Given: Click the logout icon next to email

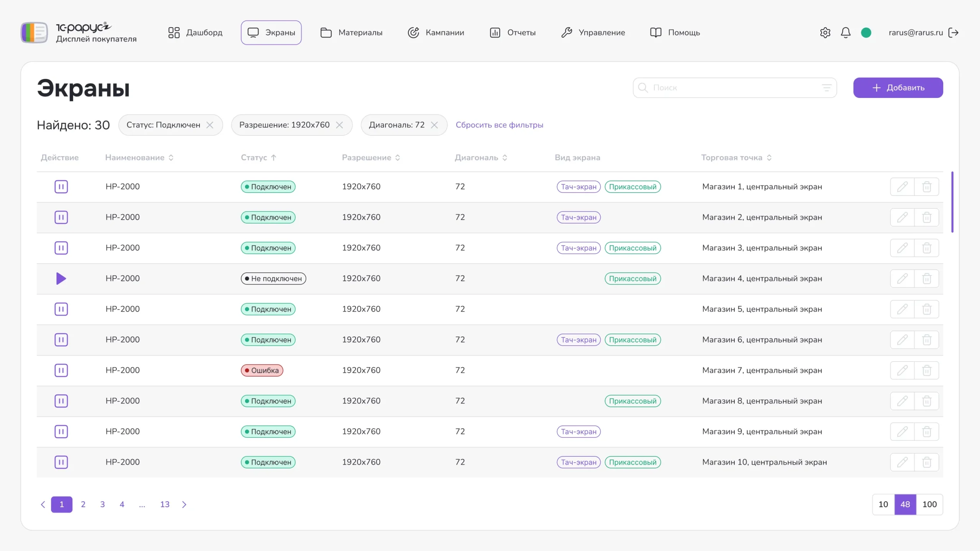Looking at the screenshot, I should [954, 33].
